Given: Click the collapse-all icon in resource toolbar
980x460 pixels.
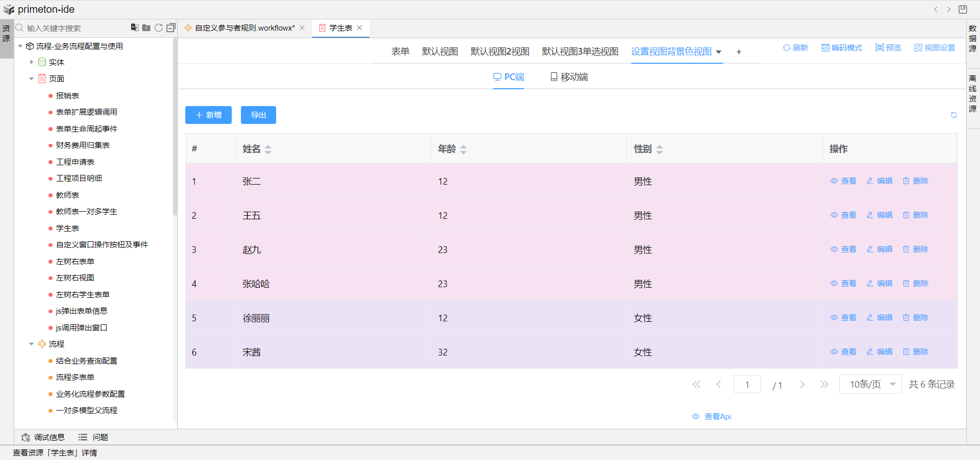Looking at the screenshot, I should tap(171, 28).
